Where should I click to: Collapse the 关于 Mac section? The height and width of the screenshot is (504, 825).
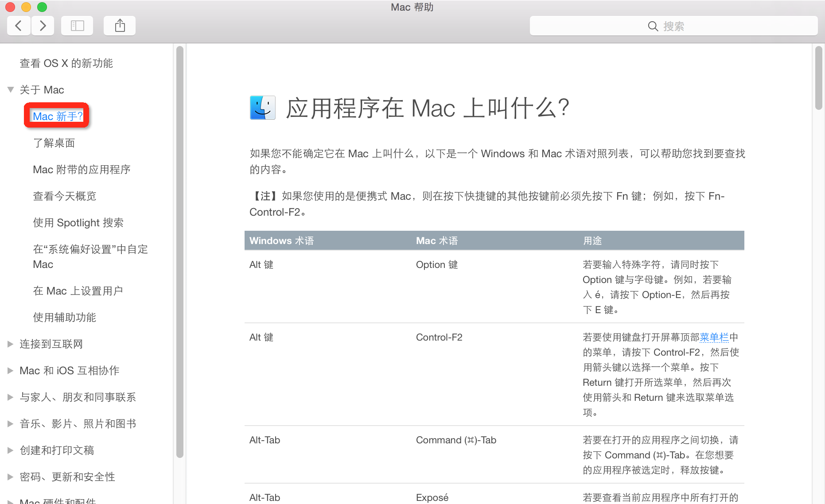[11, 89]
